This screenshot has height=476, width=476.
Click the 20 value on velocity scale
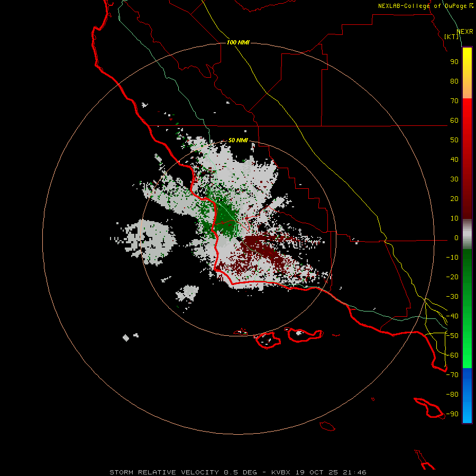click(454, 199)
